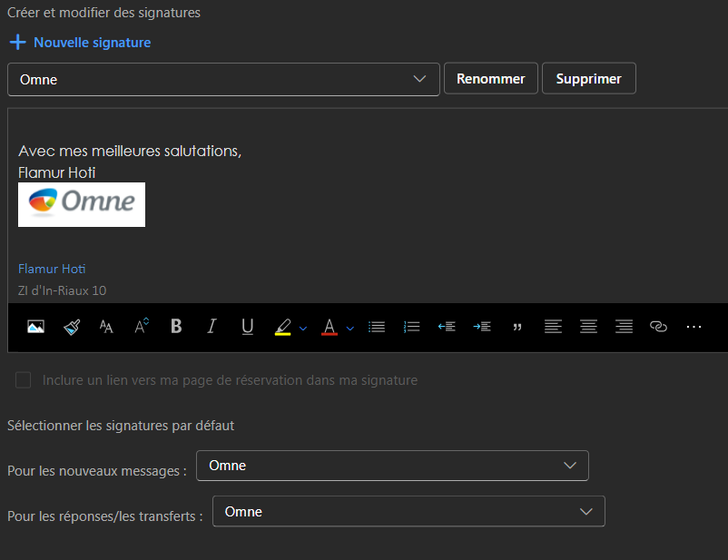
Task: Apply italic formatting
Action: click(x=212, y=327)
